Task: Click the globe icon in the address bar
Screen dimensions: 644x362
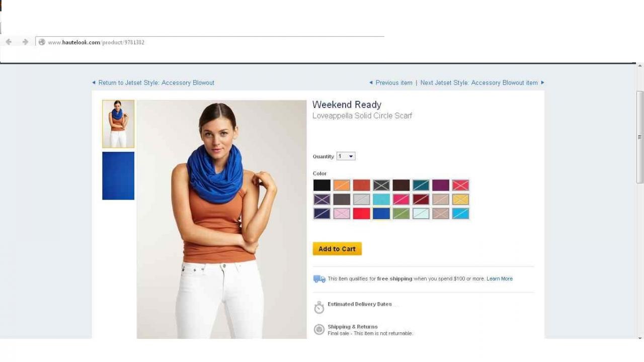Action: pyautogui.click(x=42, y=42)
